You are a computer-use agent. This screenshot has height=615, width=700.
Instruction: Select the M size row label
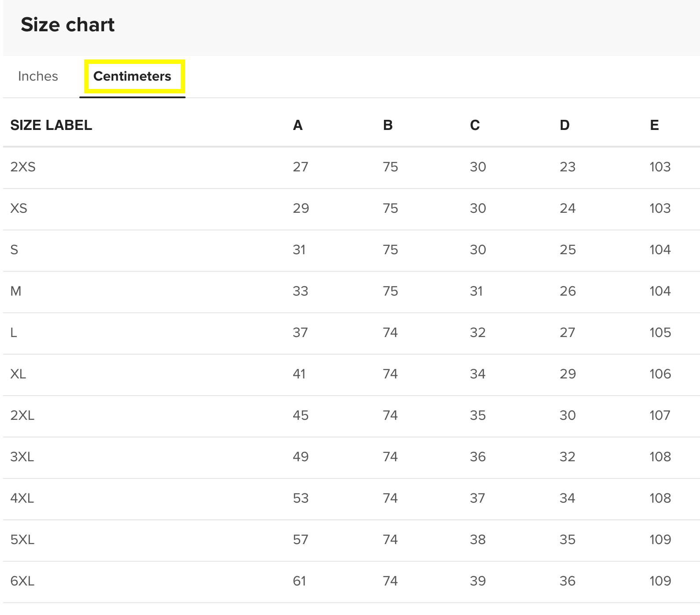(16, 291)
